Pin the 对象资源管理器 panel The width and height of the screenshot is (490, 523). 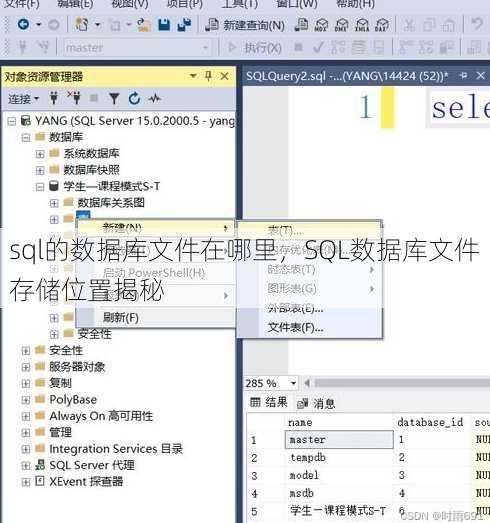click(x=208, y=76)
